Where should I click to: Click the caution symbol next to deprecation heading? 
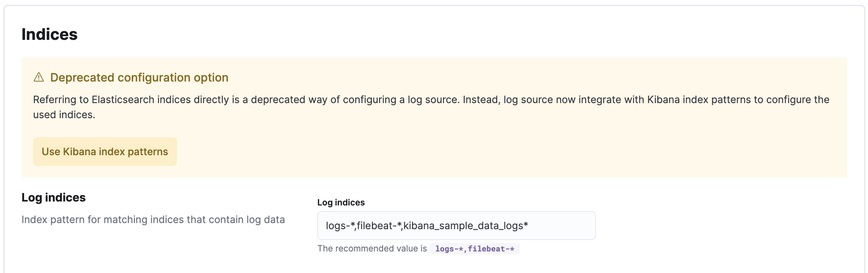[x=38, y=77]
